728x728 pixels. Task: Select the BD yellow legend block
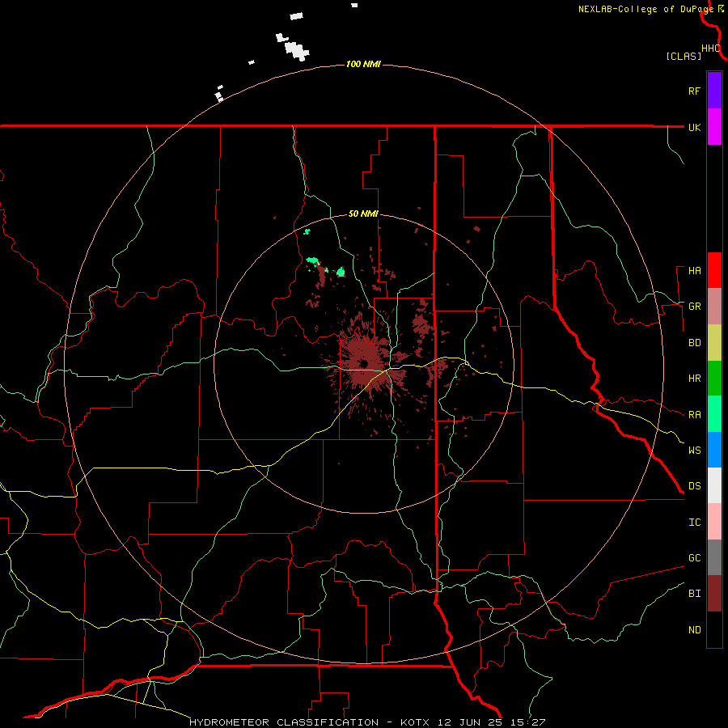pyautogui.click(x=714, y=343)
